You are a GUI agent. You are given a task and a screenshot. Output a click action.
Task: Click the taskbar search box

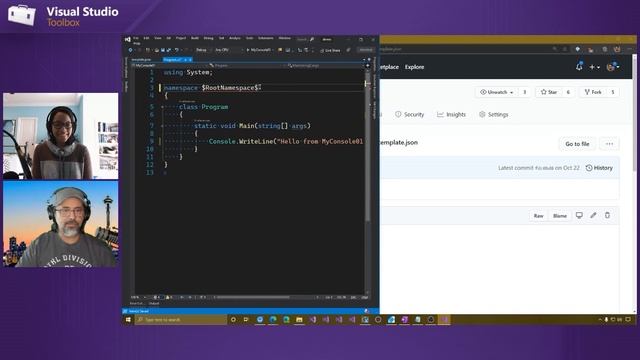pyautogui.click(x=181, y=320)
